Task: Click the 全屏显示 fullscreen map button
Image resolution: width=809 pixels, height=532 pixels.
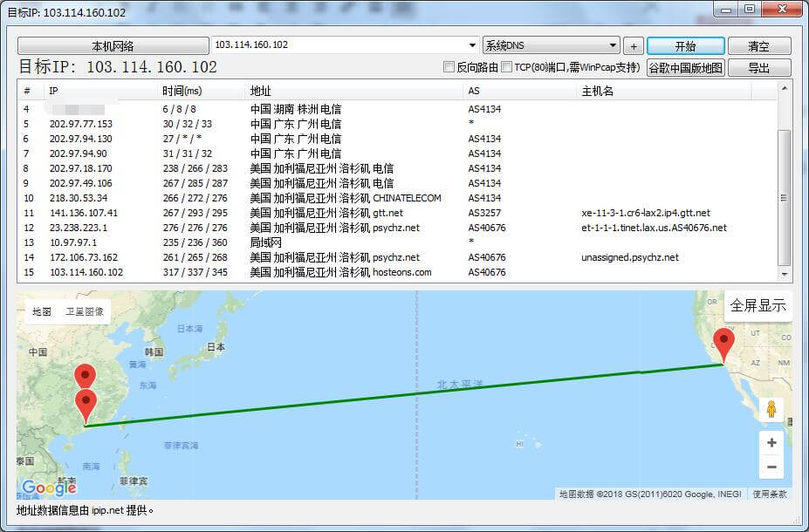Action: [758, 306]
